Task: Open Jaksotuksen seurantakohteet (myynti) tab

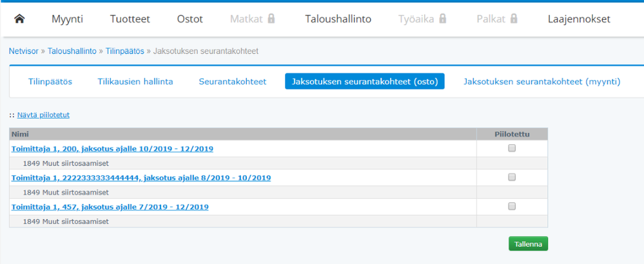Action: [x=542, y=82]
